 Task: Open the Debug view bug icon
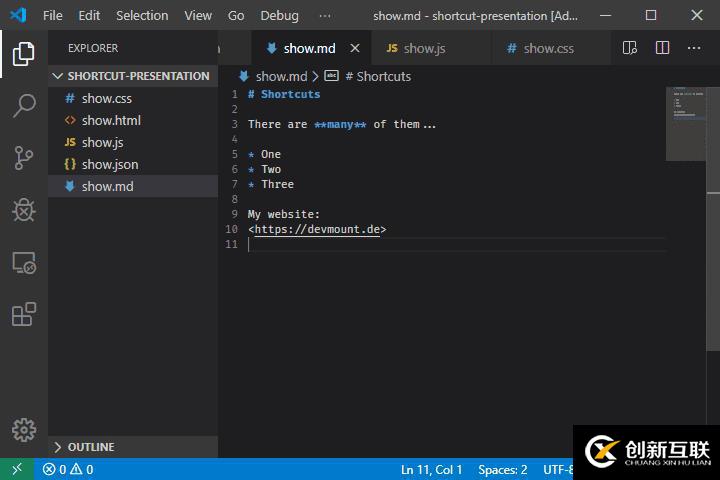pyautogui.click(x=23, y=210)
